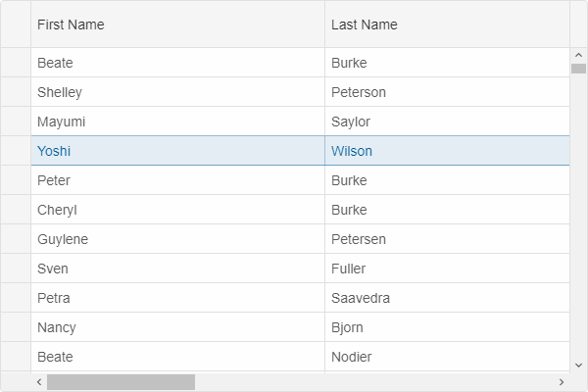Click the vertical scrollbar thumb
Viewport: 588px width, 392px height.
578,69
